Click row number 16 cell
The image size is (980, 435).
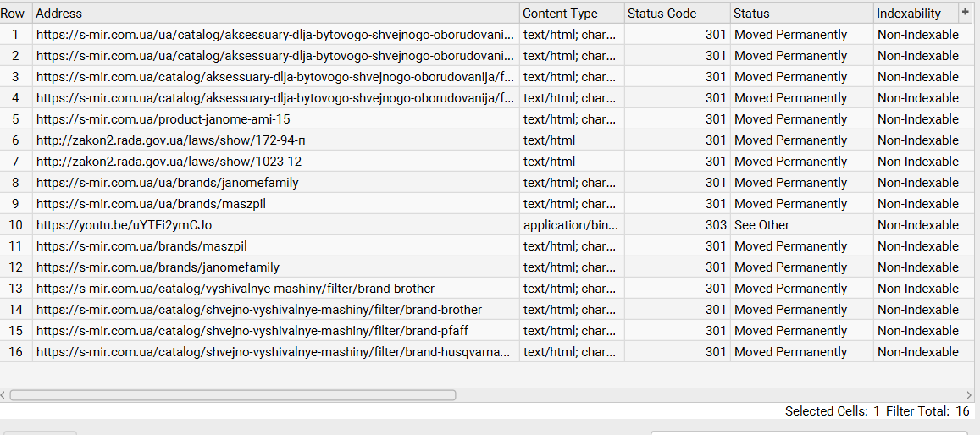click(15, 352)
